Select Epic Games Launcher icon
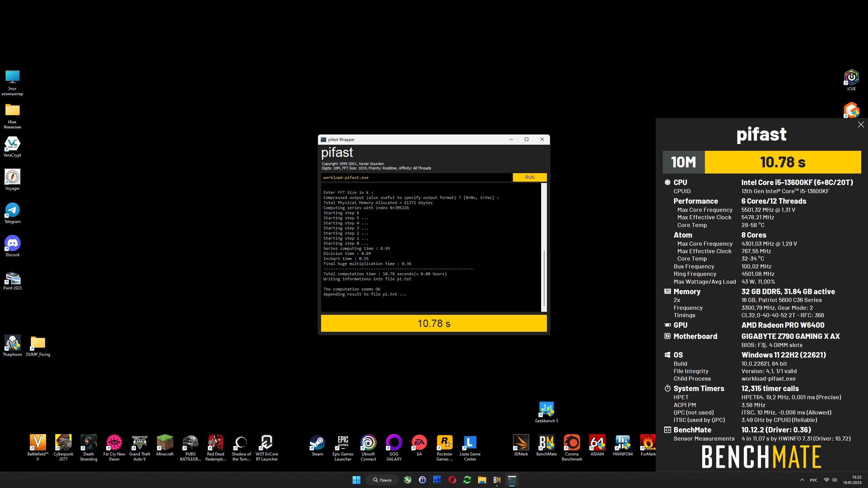 click(343, 448)
